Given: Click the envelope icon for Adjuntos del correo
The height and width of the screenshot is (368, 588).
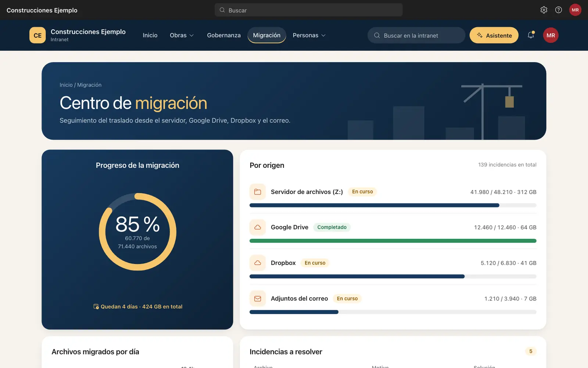Looking at the screenshot, I should click(x=258, y=298).
